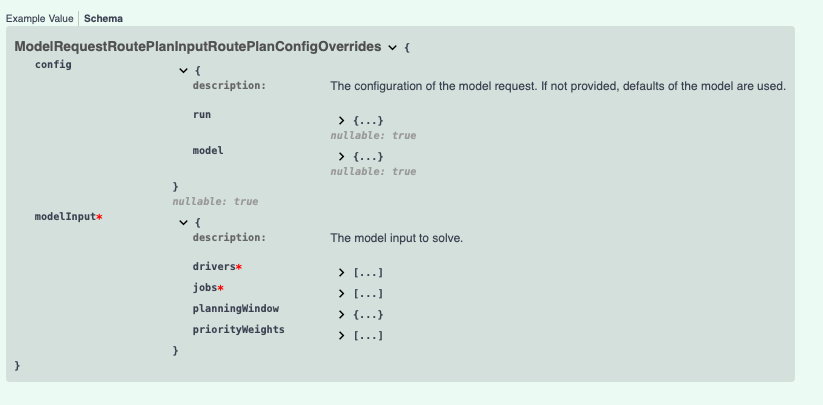The image size is (823, 405).
Task: Click the modelInput property name
Action: click(x=65, y=217)
